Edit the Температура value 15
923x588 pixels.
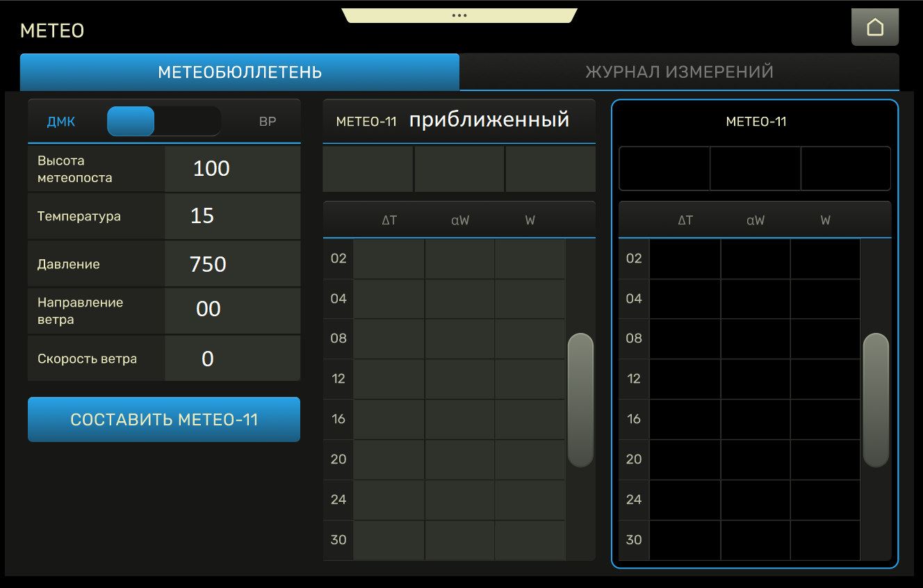(x=232, y=216)
